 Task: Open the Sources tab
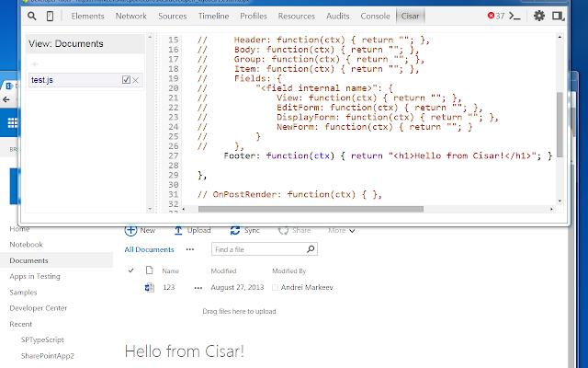pos(173,17)
